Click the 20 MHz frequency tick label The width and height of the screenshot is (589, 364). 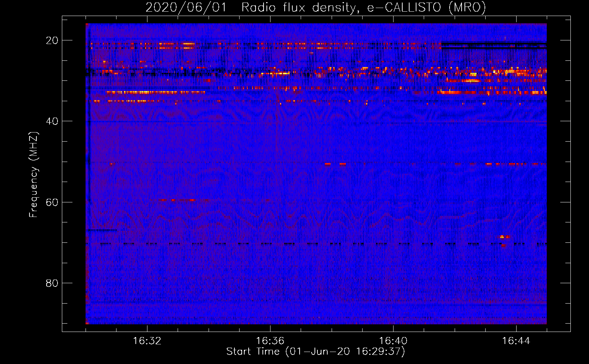pos(52,40)
